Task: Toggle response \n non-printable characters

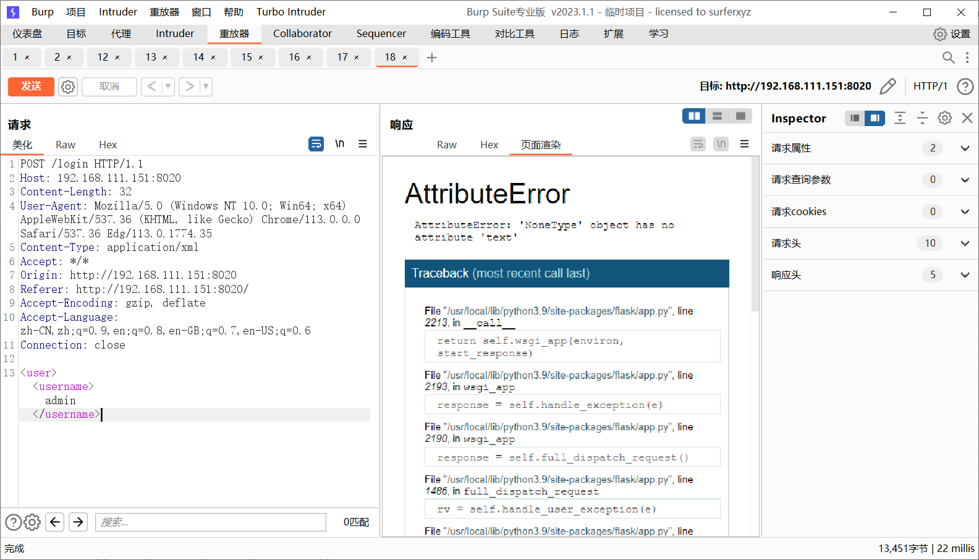Action: [721, 144]
